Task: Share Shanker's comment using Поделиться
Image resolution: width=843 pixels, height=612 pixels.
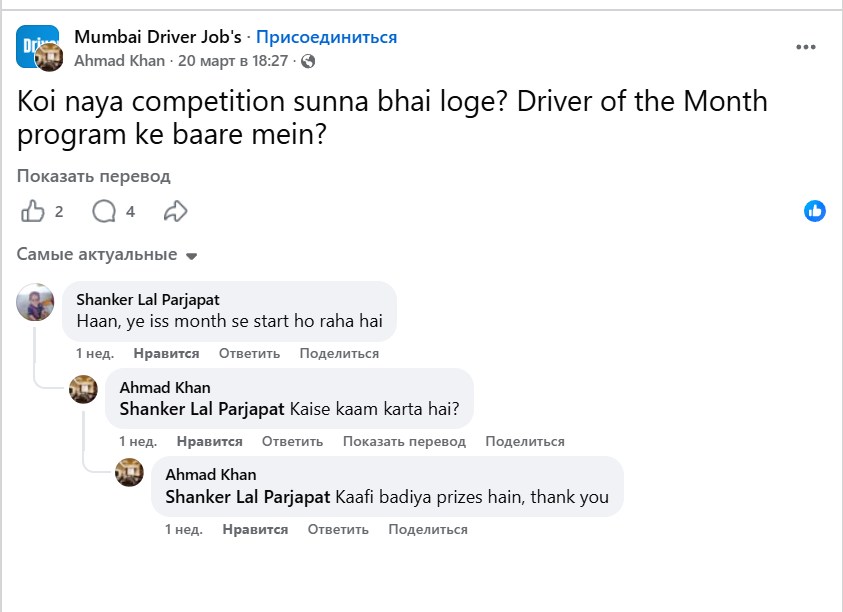Action: tap(339, 353)
